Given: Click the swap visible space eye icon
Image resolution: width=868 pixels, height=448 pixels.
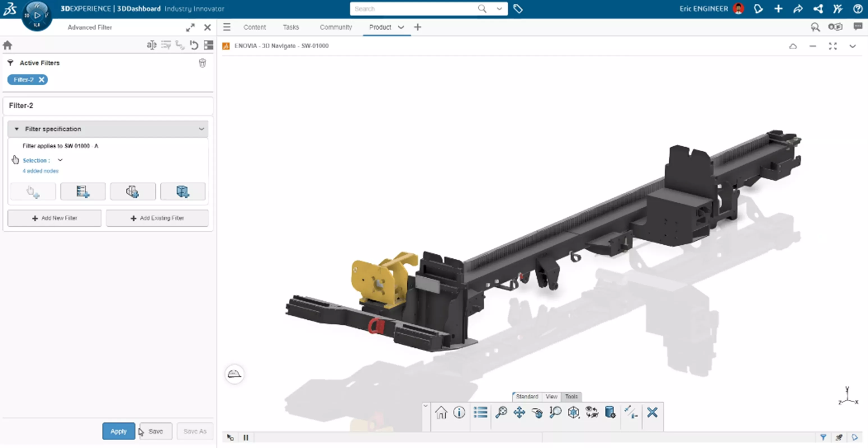Looking at the screenshot, I should tap(592, 412).
